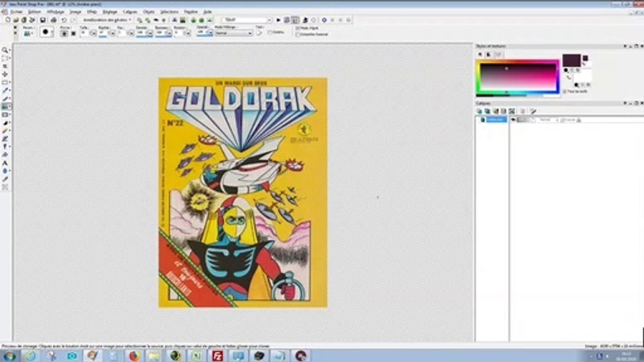This screenshot has width=644, height=362.
Task: Click the Print icon in toolbar
Action: pos(53,20)
